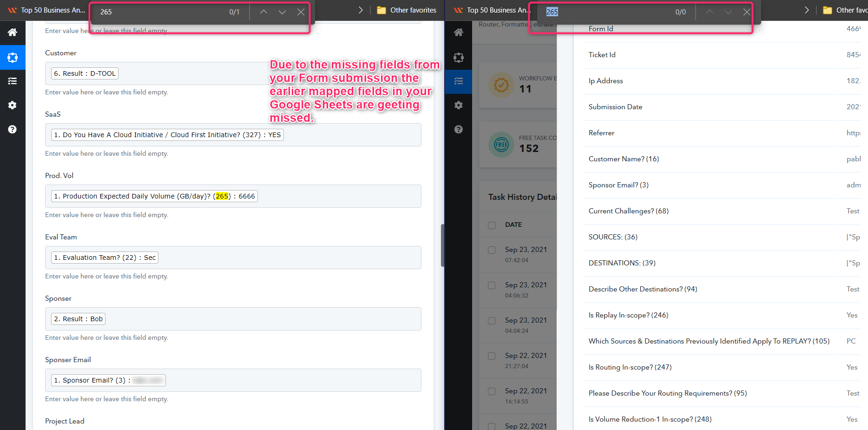Check the Sep 23, 2021 04:04:24 row checkbox
This screenshot has height=430, width=868.
tap(492, 321)
